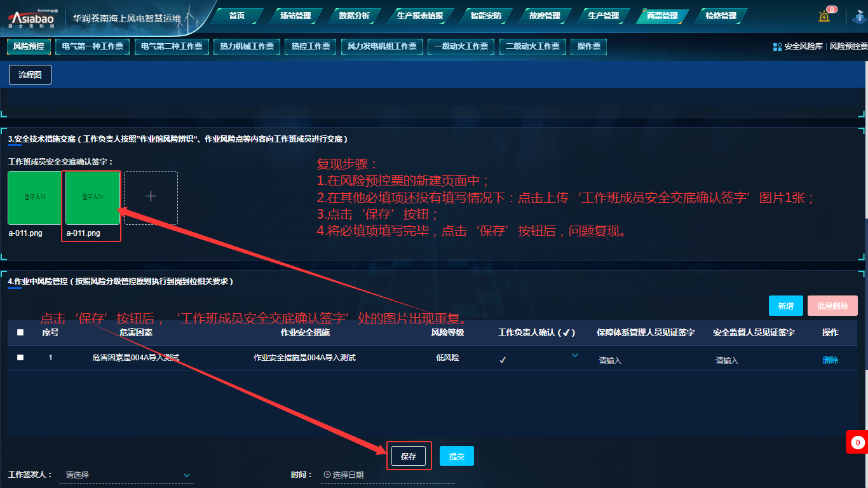
Task: Click the wind turbine icon at top right
Action: point(858,16)
